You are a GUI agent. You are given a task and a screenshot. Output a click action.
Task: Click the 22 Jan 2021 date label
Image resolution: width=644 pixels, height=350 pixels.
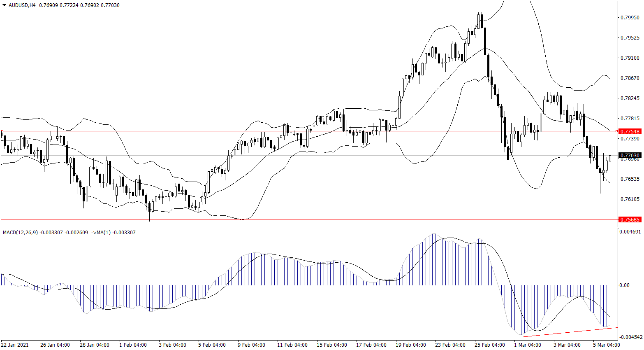tap(15, 345)
